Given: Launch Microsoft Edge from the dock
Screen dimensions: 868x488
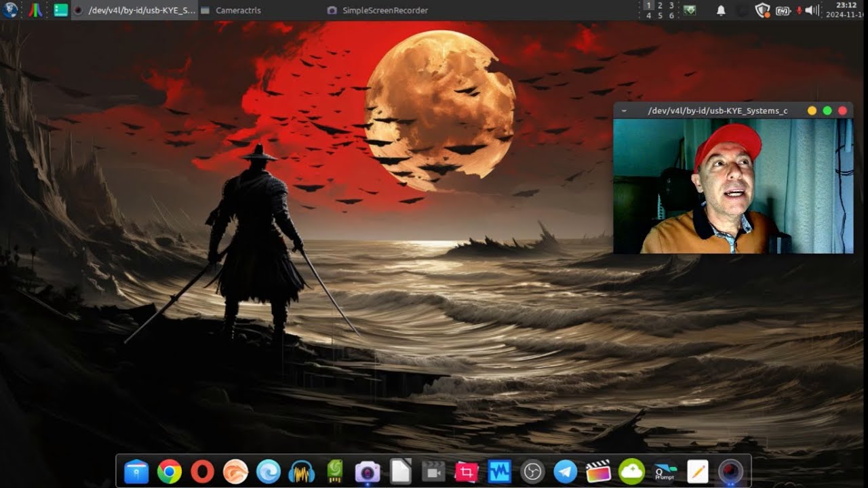Looking at the screenshot, I should (x=269, y=471).
